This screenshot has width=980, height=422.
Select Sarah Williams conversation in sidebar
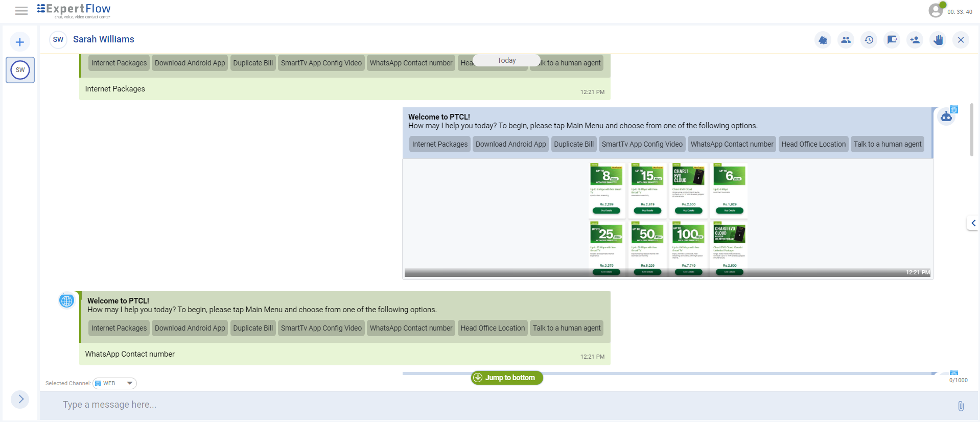(20, 70)
